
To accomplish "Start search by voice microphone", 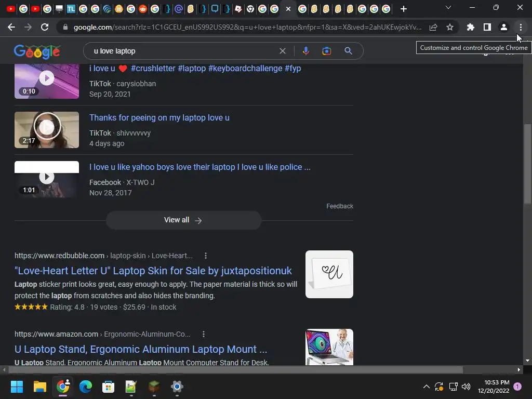I will pos(305,51).
